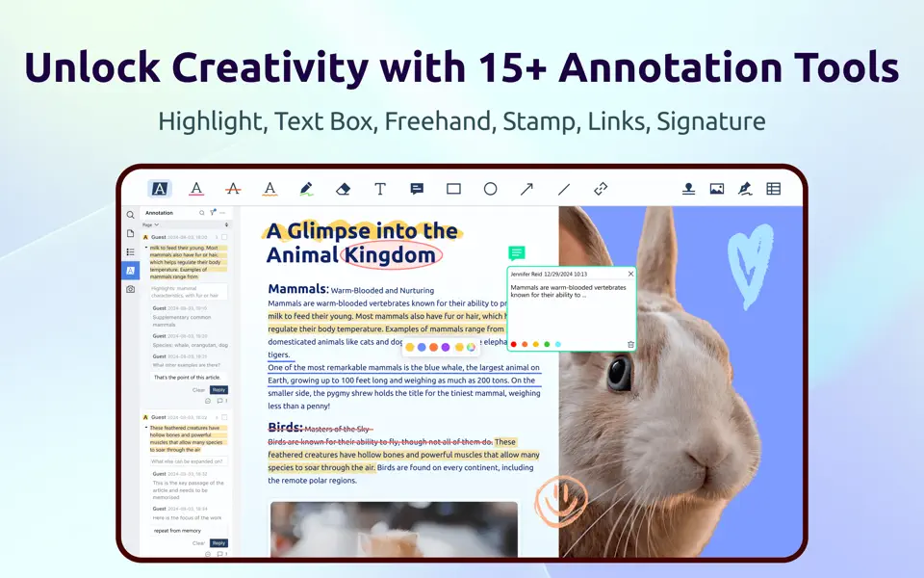This screenshot has height=578, width=924.
Task: Click the note text 'Mammals are warm-blooded vertebrates'
Action: coord(568,287)
